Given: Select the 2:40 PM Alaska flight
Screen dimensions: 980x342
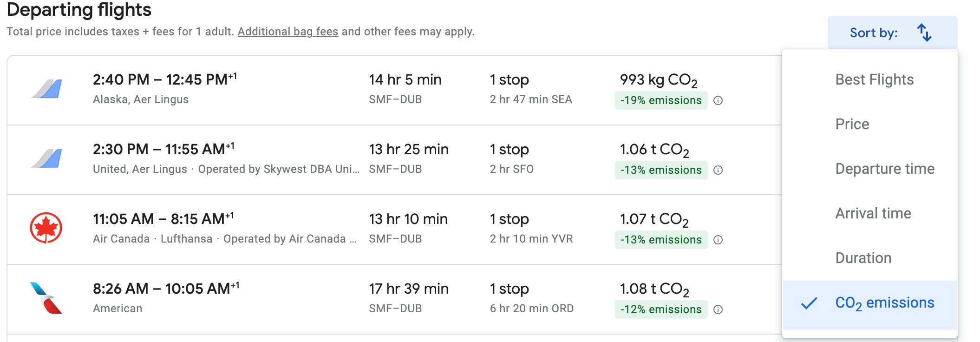Looking at the screenshot, I should pyautogui.click(x=164, y=80).
